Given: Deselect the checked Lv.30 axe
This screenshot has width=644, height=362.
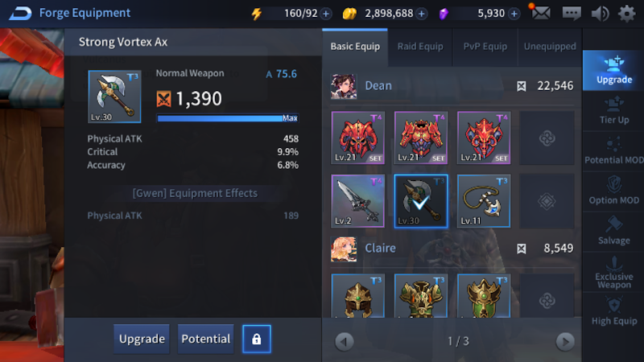Looking at the screenshot, I should tap(420, 201).
